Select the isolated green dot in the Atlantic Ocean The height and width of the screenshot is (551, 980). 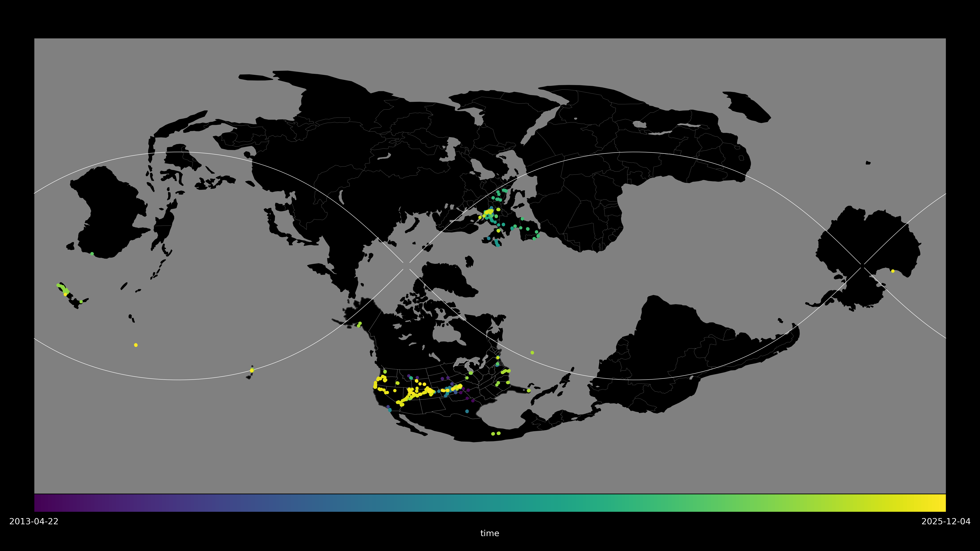(x=532, y=352)
